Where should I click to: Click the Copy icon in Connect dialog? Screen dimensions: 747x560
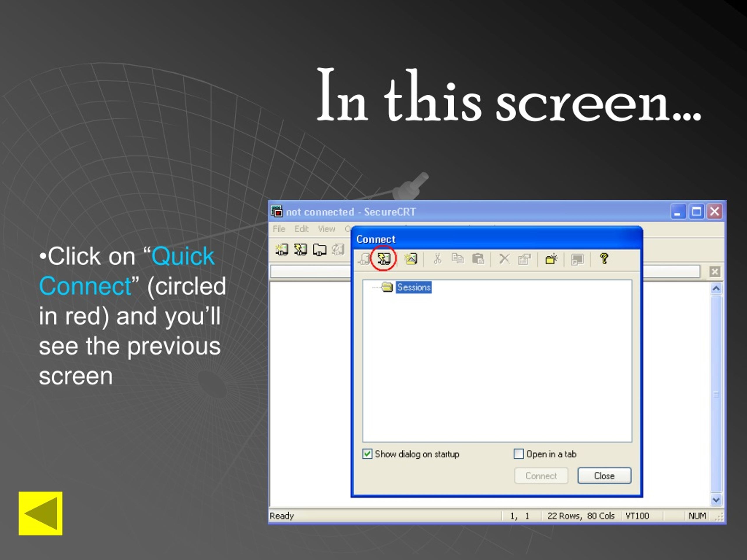[458, 259]
